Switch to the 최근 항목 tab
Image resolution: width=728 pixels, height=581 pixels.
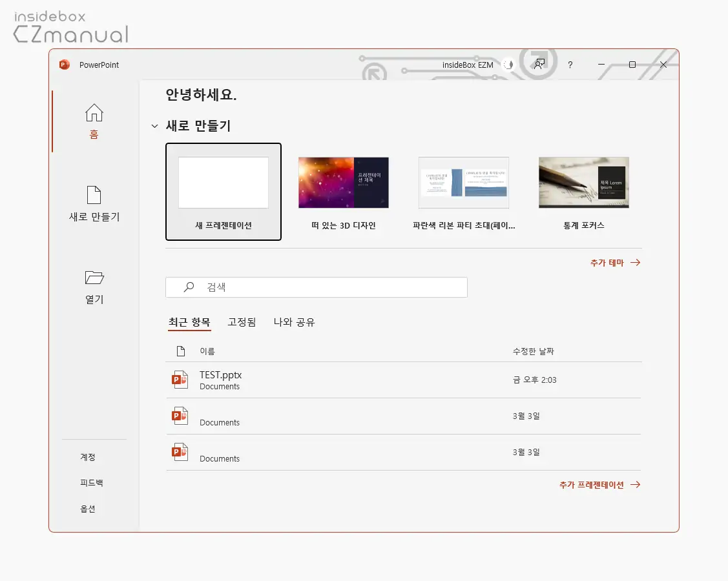(x=189, y=322)
